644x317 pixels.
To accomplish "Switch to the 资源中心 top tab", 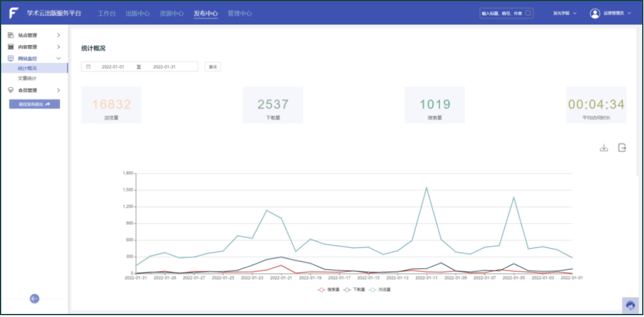I will click(x=171, y=13).
